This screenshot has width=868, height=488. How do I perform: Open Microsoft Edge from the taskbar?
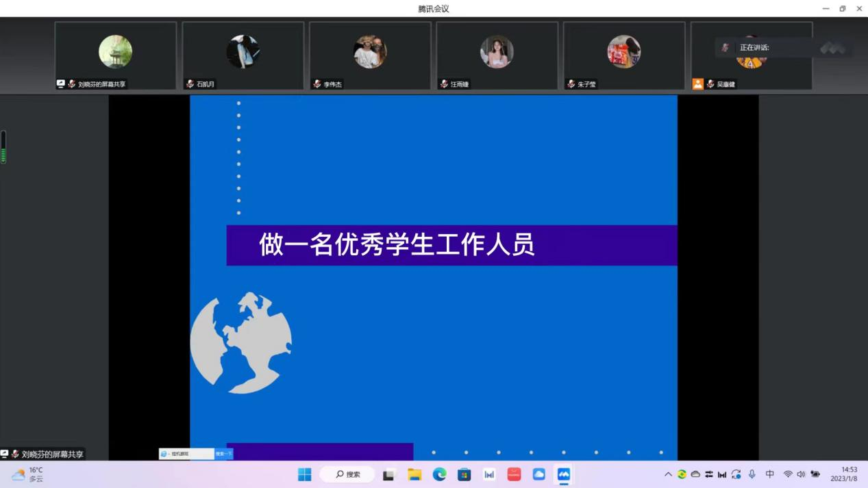click(x=439, y=474)
